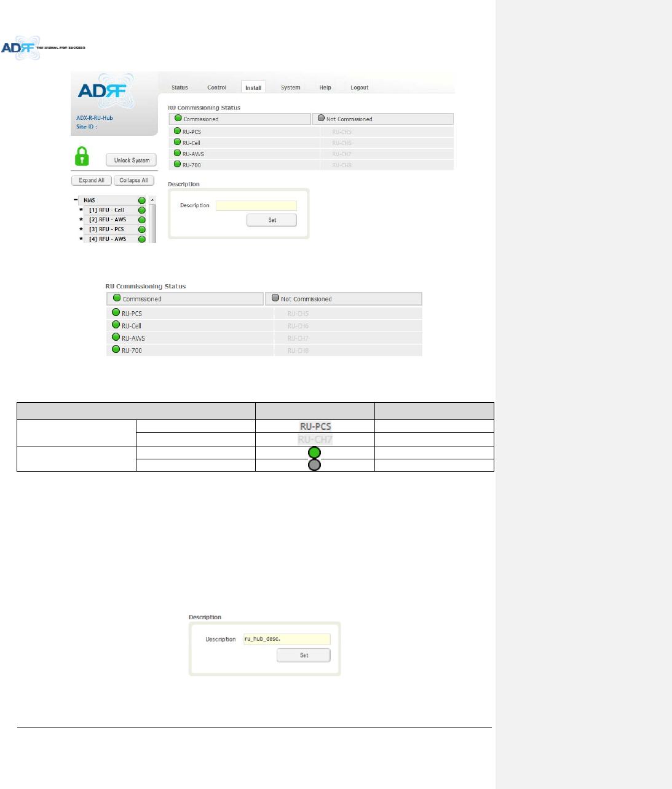
Task: Click the empty Description input field
Action: tap(256, 205)
